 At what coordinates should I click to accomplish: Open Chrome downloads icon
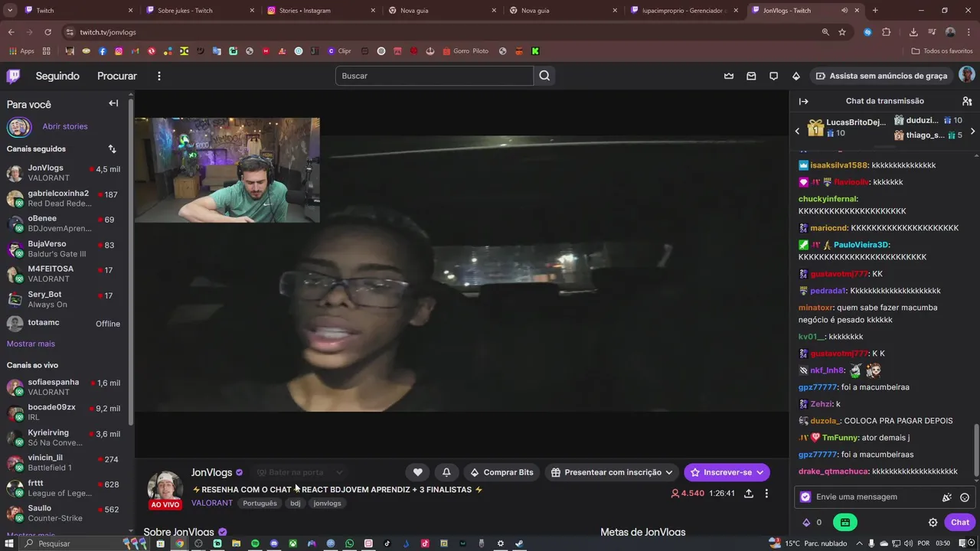click(x=913, y=32)
